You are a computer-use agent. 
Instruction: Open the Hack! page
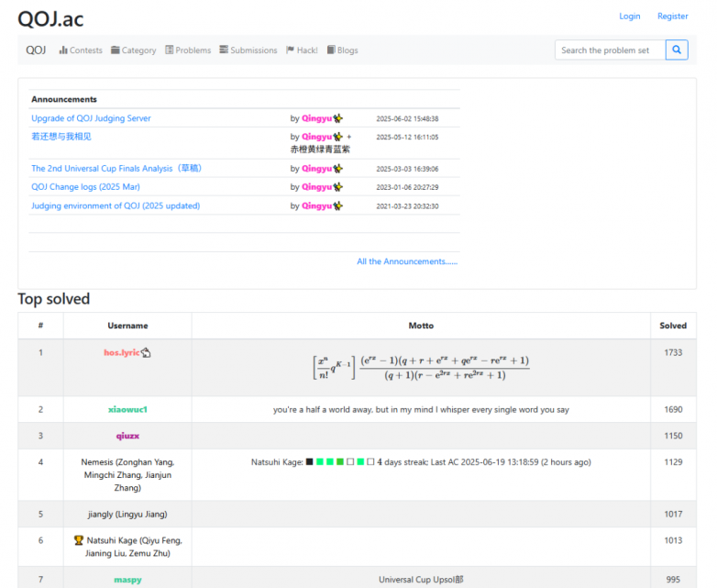[x=302, y=50]
